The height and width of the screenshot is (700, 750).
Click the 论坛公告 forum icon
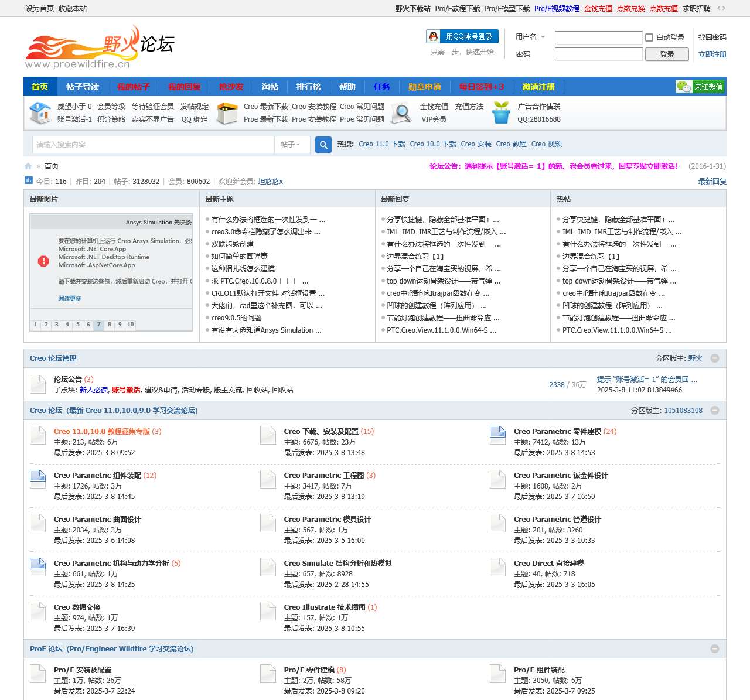pos(37,385)
